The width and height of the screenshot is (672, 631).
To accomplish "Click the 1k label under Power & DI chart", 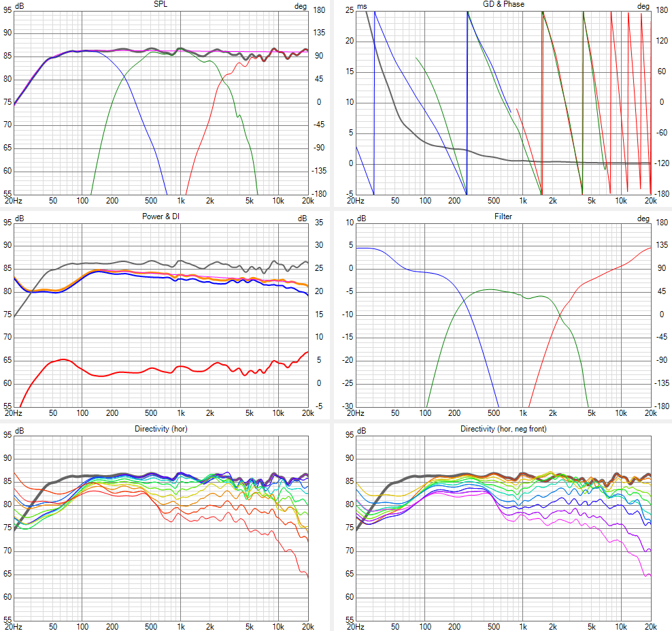I will [181, 413].
